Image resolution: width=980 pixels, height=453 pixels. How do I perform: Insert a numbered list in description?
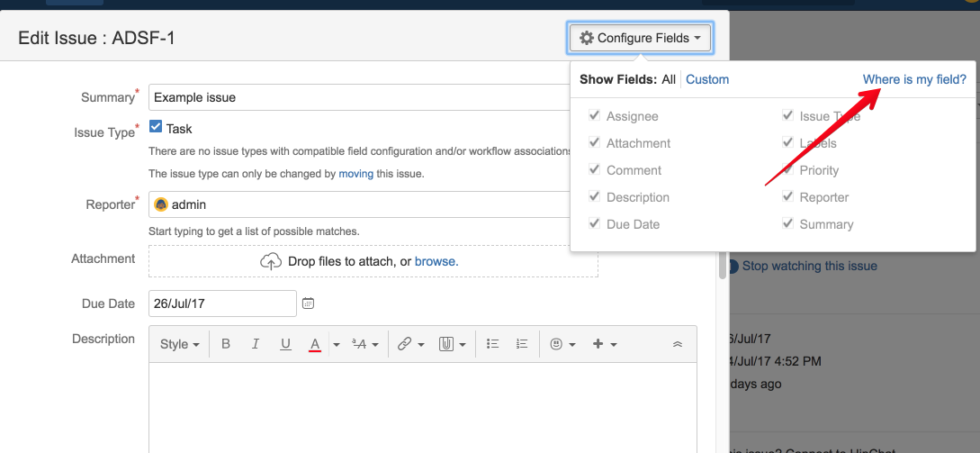(521, 344)
